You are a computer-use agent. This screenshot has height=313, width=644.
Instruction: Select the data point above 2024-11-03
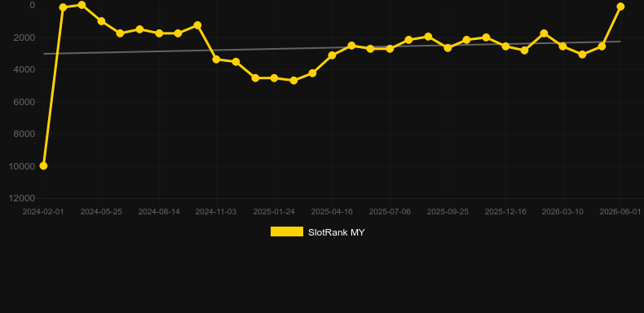217,60
